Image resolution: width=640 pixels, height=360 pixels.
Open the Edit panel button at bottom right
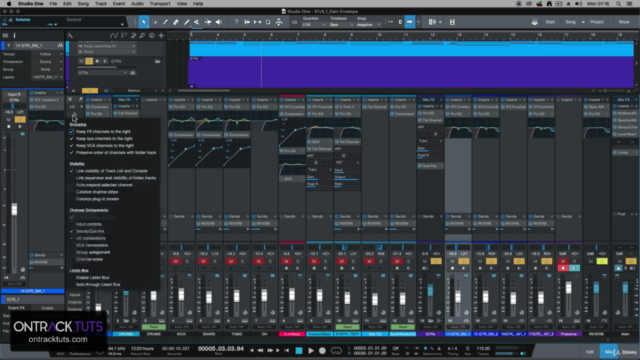(x=590, y=351)
